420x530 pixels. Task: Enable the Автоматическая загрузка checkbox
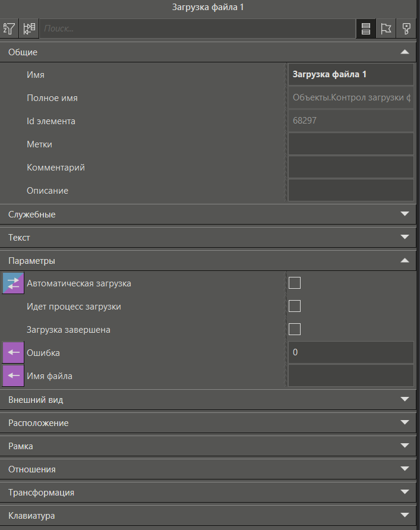[x=294, y=283]
